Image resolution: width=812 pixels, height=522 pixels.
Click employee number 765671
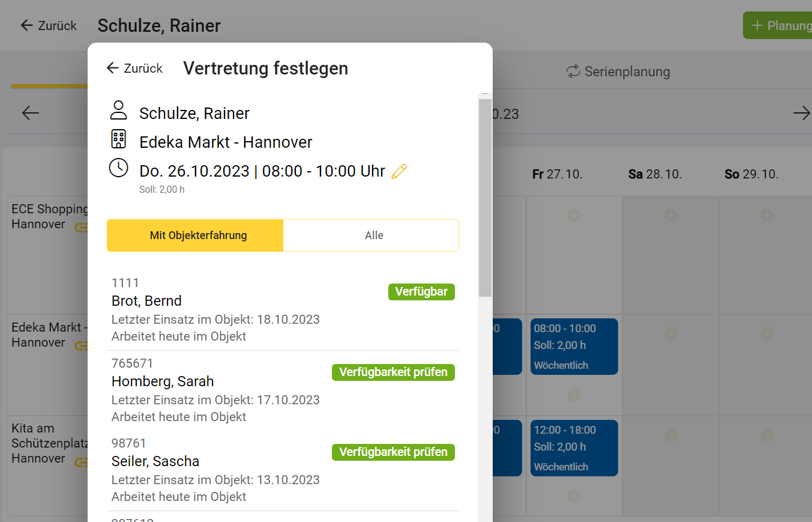(x=132, y=363)
